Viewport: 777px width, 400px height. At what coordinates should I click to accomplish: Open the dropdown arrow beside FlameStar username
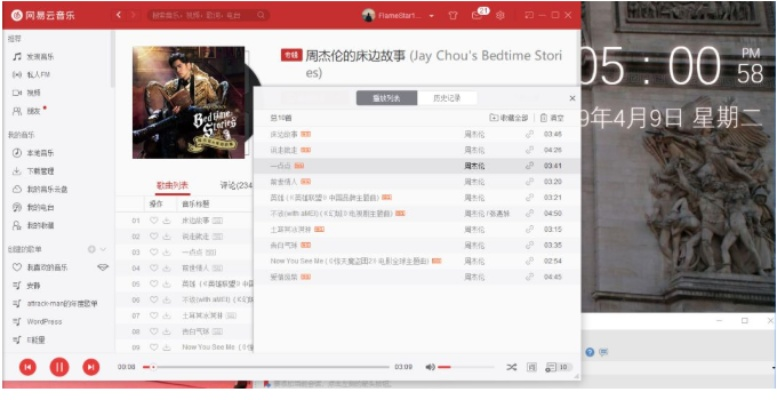pyautogui.click(x=432, y=16)
